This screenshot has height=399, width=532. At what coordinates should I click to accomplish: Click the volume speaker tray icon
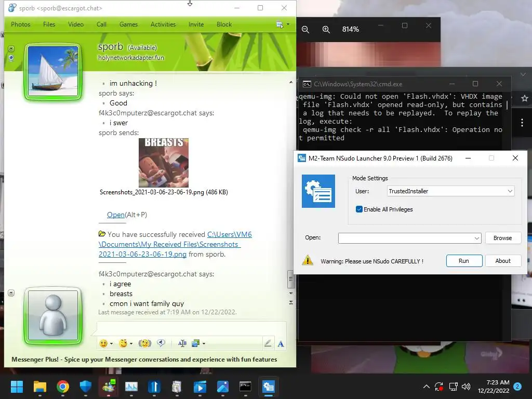pos(466,387)
